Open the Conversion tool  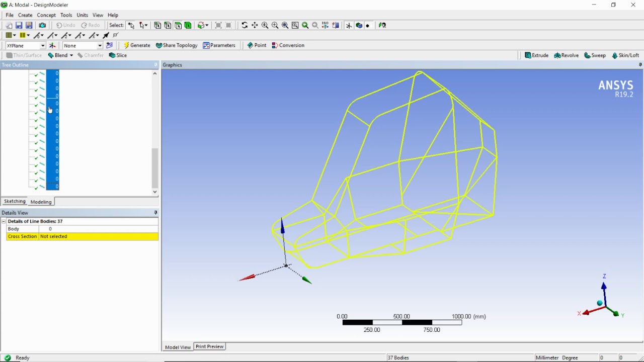click(x=288, y=45)
